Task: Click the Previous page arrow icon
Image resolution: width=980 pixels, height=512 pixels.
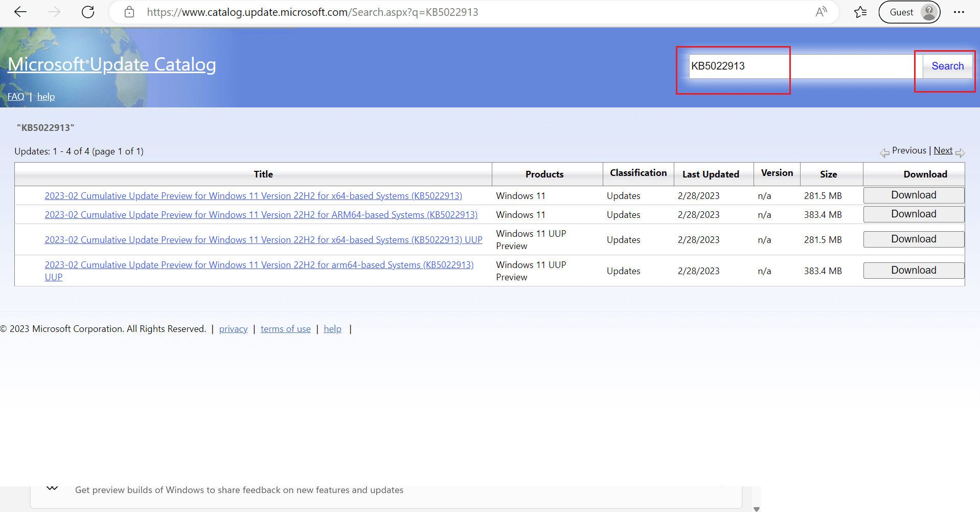Action: pyautogui.click(x=884, y=152)
